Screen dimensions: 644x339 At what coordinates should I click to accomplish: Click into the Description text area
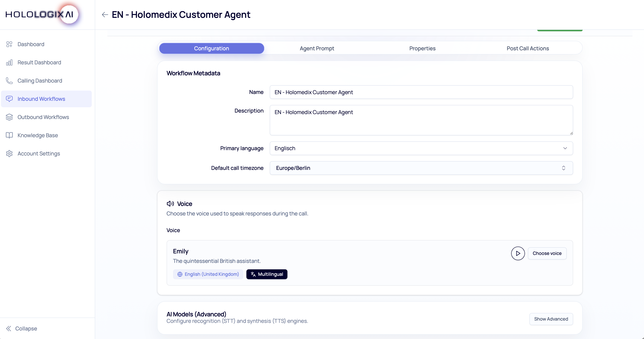point(421,120)
